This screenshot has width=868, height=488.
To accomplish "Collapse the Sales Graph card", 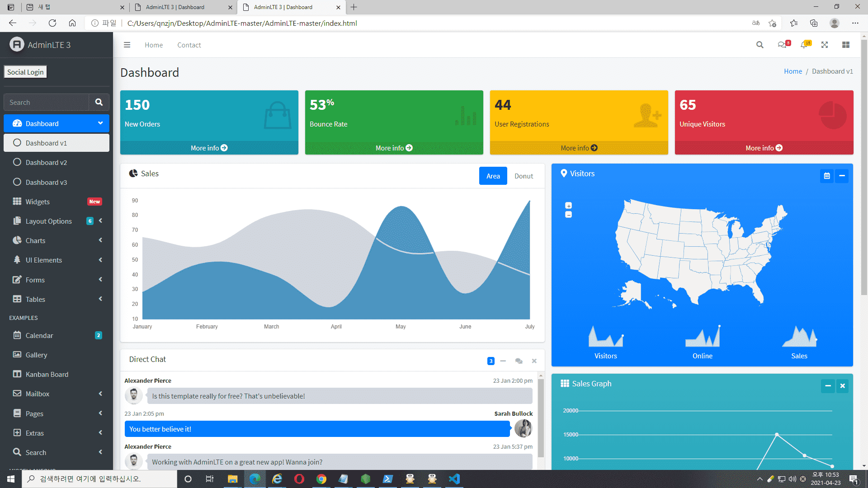I will click(828, 386).
